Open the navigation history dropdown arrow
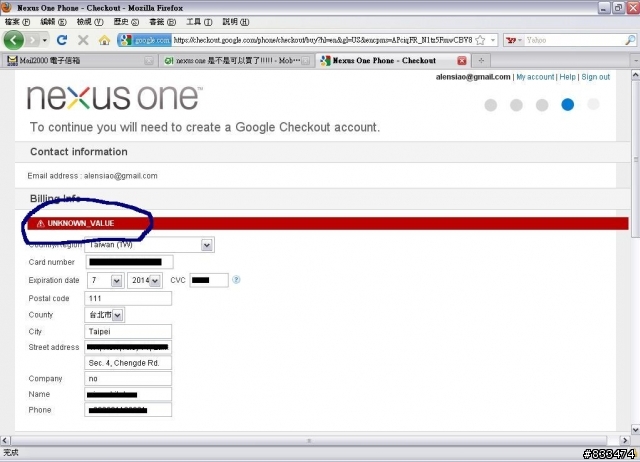 44,40
